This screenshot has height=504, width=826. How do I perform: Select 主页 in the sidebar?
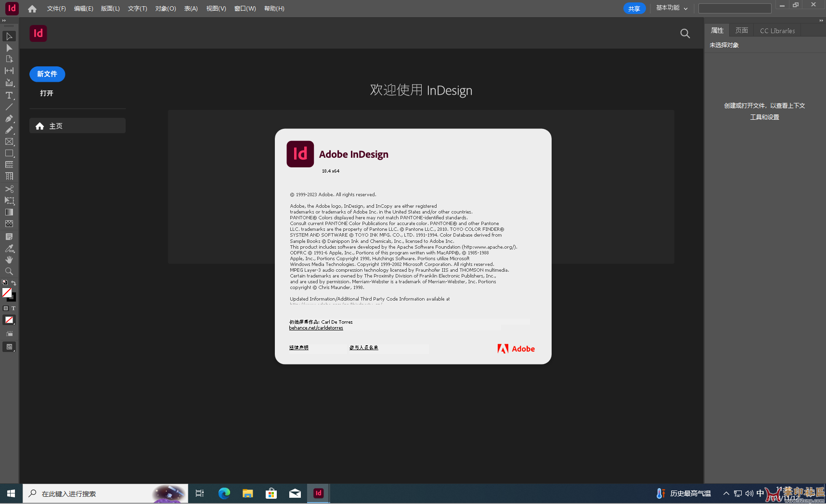(x=77, y=126)
